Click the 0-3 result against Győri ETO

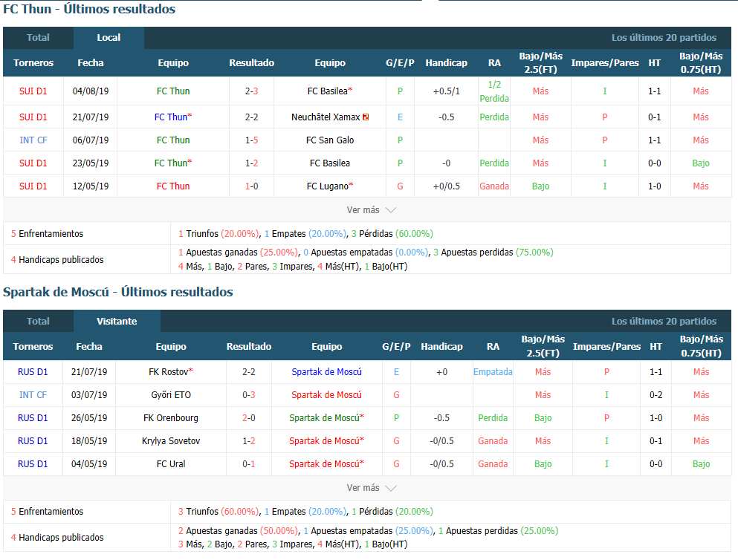click(x=248, y=395)
